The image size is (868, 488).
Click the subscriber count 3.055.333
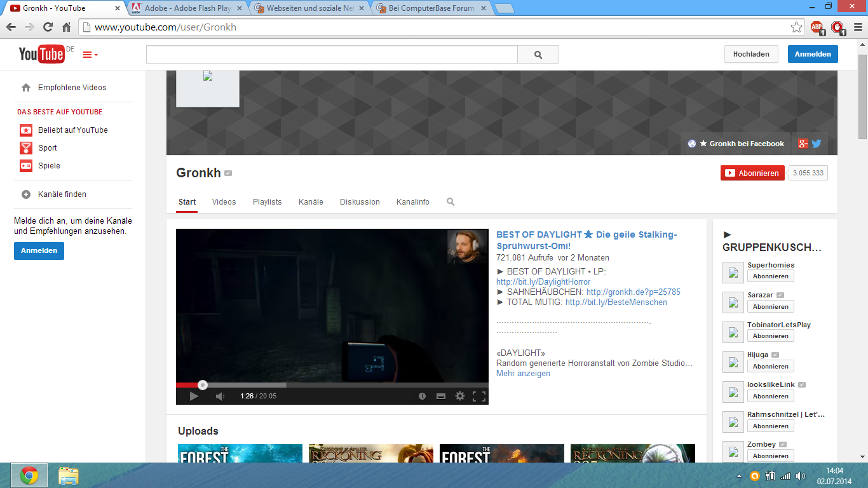coord(808,173)
